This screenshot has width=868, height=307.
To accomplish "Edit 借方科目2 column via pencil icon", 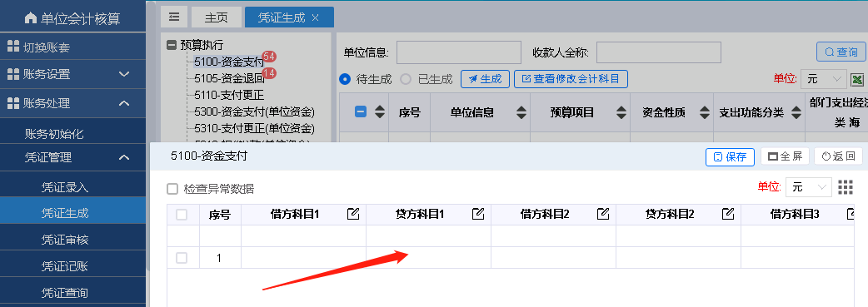I will pos(603,214).
